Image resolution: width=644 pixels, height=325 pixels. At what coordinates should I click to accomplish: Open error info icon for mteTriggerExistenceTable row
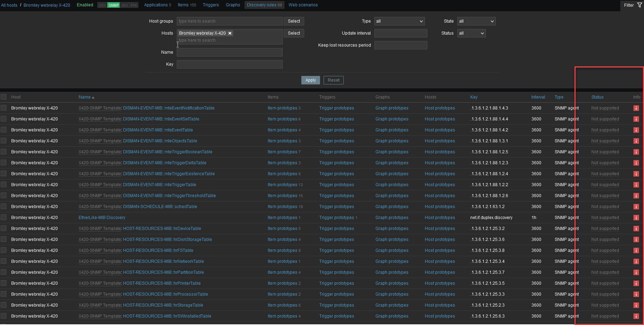click(636, 174)
